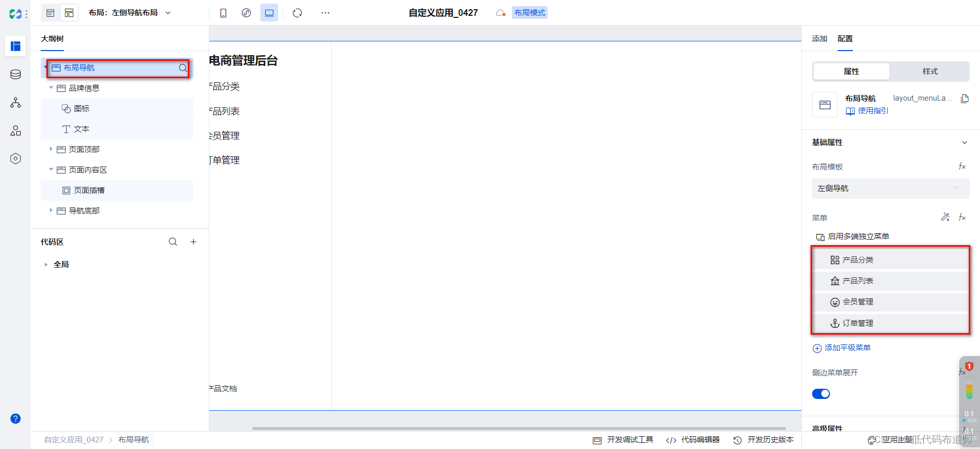
Task: Click the refresh canvas icon
Action: [297, 13]
